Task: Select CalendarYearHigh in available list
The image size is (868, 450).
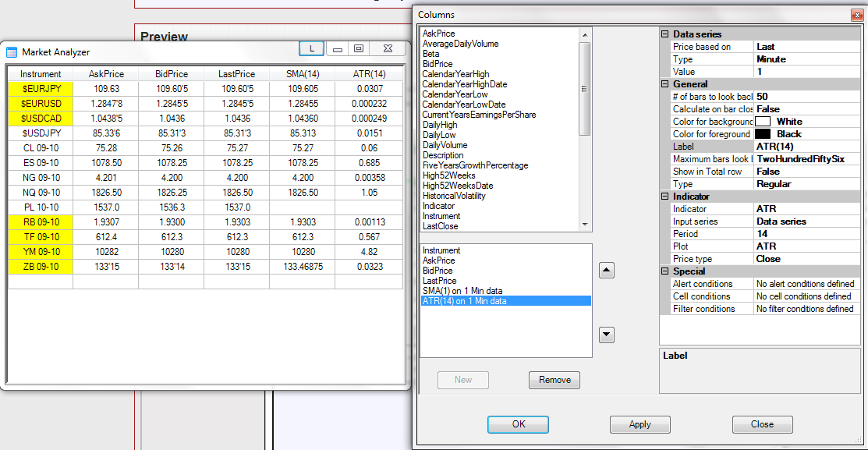Action: 455,74
